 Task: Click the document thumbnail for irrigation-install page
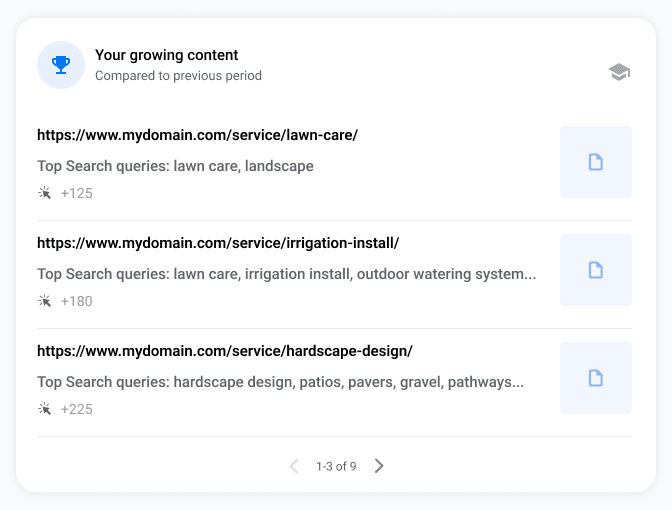click(x=596, y=270)
